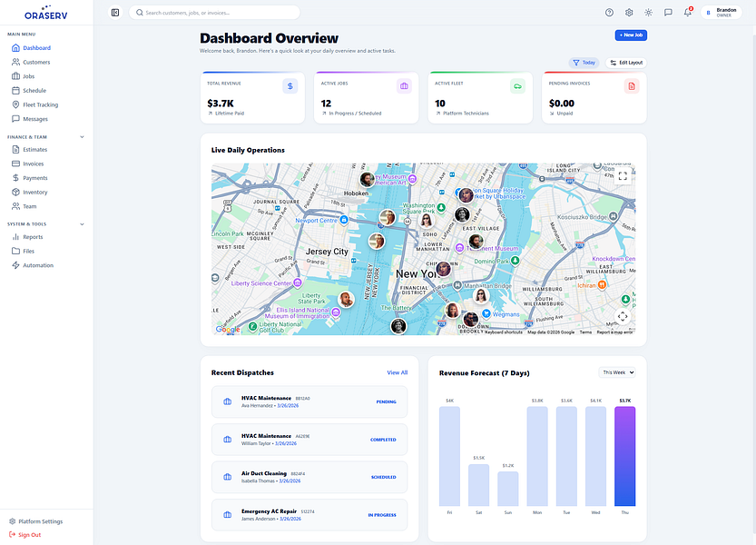756x545 pixels.
Task: Open notifications bell icon
Action: click(x=688, y=13)
